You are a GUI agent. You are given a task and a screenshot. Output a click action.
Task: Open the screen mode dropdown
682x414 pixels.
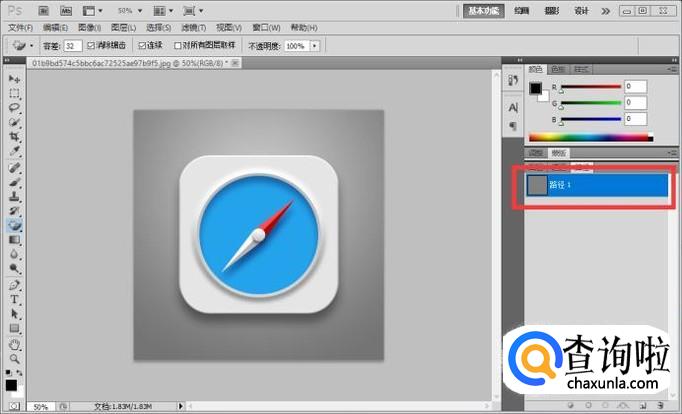tap(194, 11)
